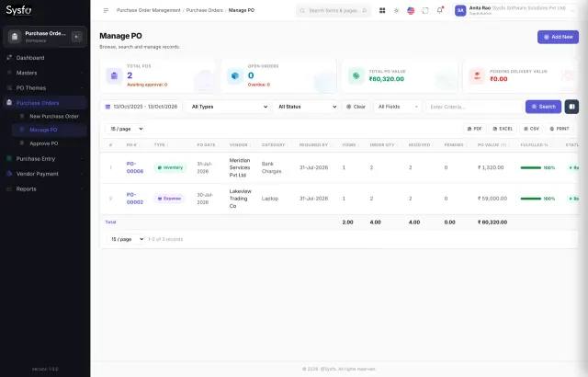
Task: Click PO-00006 fulfilled progress bar
Action: 531,167
